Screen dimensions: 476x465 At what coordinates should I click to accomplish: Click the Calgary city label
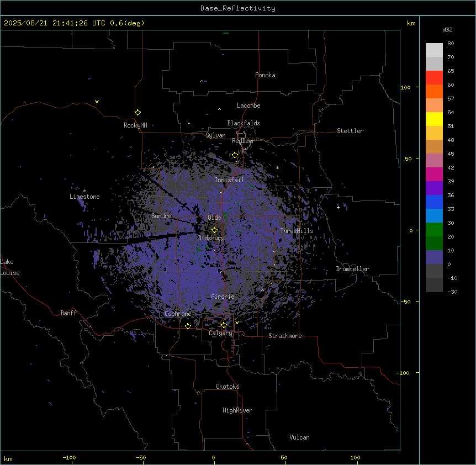pos(220,333)
